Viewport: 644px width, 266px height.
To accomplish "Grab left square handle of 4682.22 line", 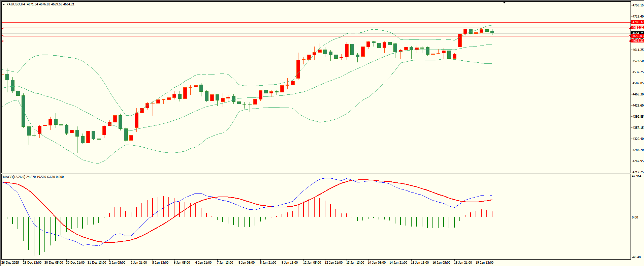I will pos(3,28).
